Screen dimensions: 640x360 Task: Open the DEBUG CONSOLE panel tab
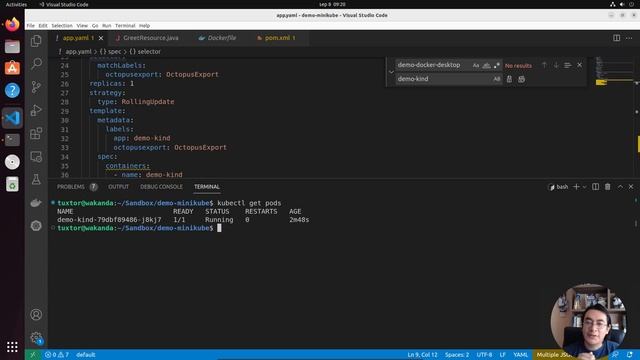pyautogui.click(x=161, y=187)
